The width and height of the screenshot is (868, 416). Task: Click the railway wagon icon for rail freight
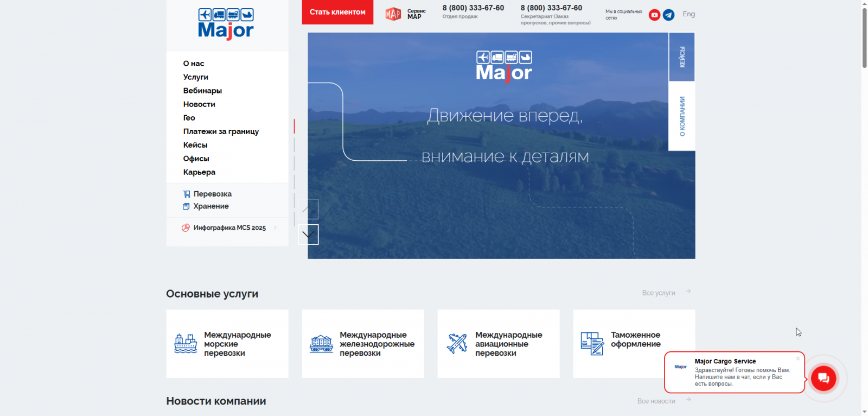click(321, 344)
